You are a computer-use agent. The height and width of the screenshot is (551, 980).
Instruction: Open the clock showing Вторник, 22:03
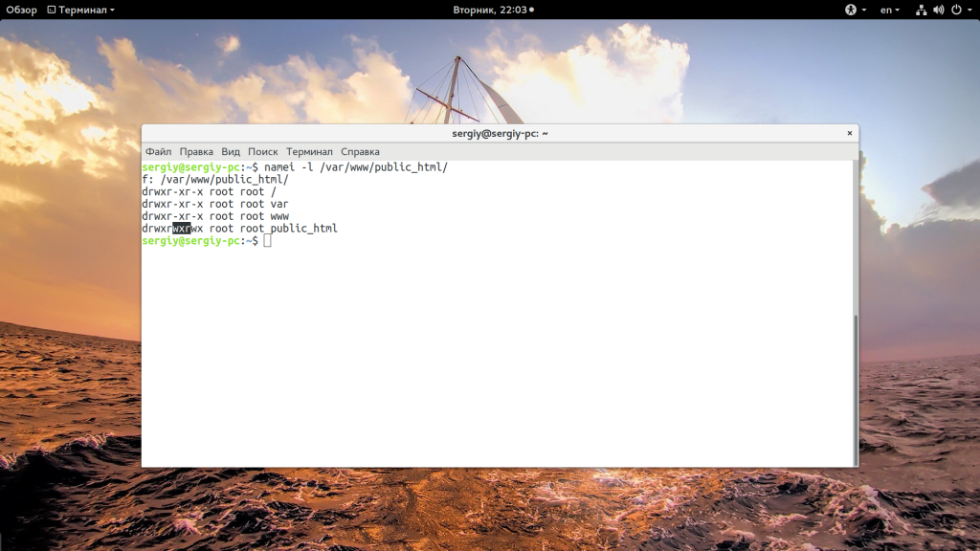[x=490, y=10]
